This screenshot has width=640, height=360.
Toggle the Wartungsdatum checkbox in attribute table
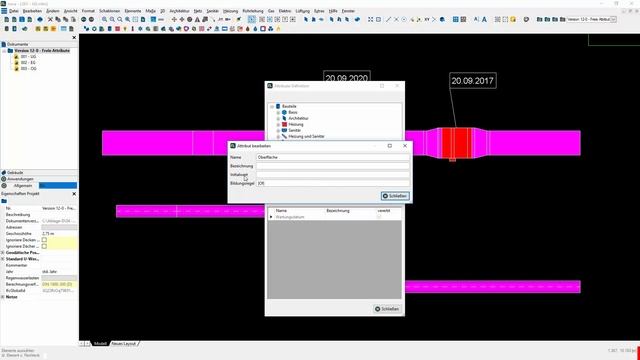pyautogui.click(x=379, y=217)
